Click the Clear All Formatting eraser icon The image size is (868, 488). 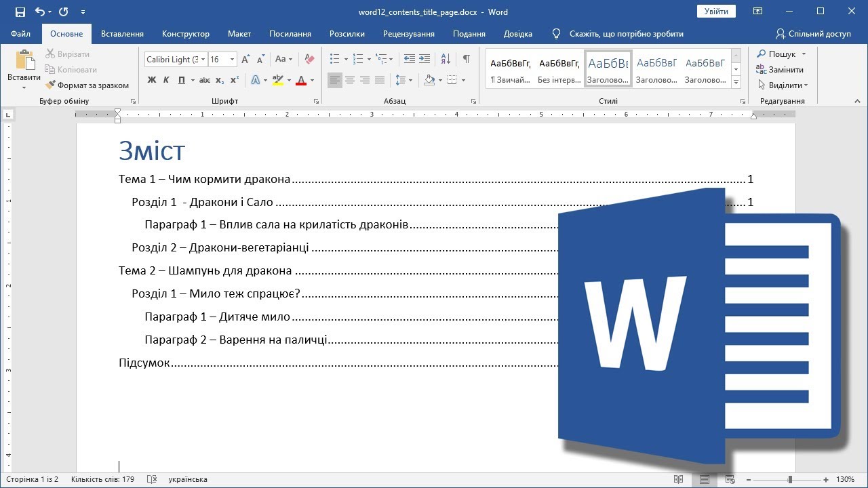pyautogui.click(x=310, y=60)
